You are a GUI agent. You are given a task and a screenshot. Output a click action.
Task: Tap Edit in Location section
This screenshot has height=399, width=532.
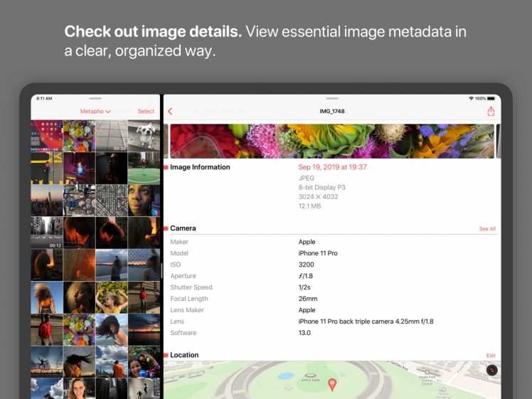coord(491,356)
